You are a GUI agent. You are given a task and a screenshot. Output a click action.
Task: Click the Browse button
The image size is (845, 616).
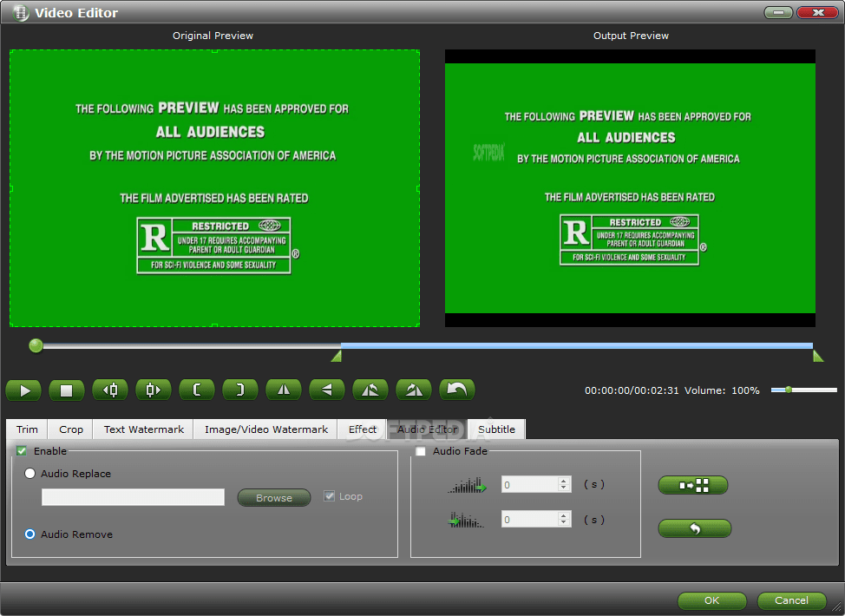[274, 497]
